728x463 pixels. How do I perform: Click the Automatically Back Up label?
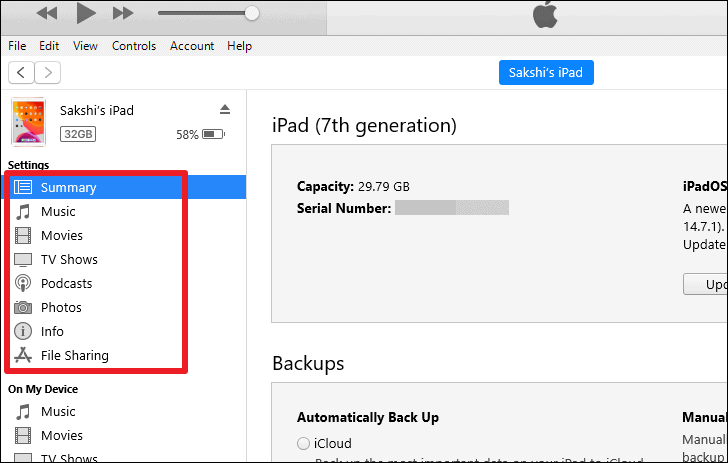368,417
